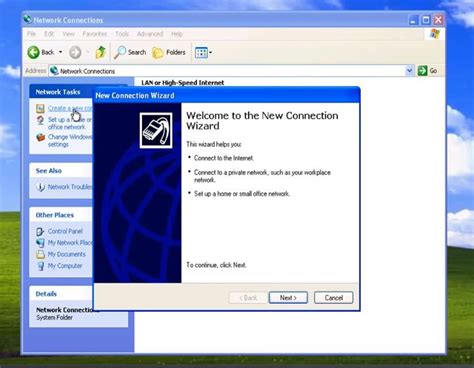Open the Tools menu
This screenshot has width=474, height=368.
122,34
